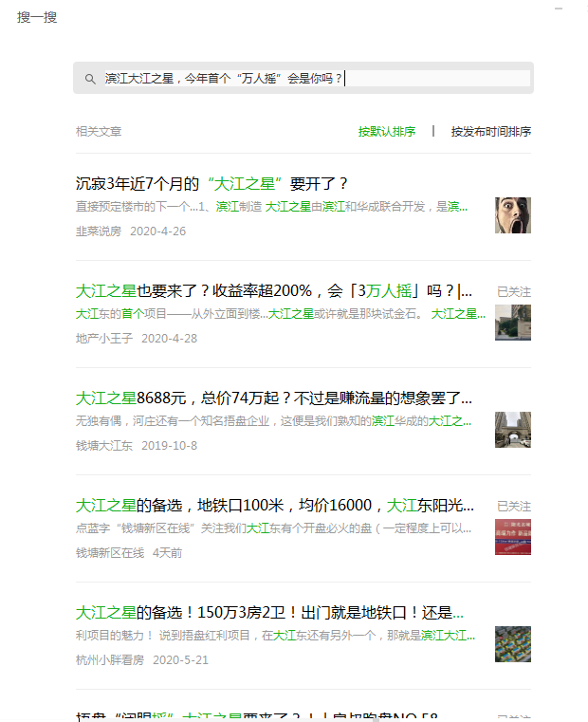This screenshot has height=722, width=588.
Task: Click the 地产小王子 article thumbnail
Action: coord(513,323)
